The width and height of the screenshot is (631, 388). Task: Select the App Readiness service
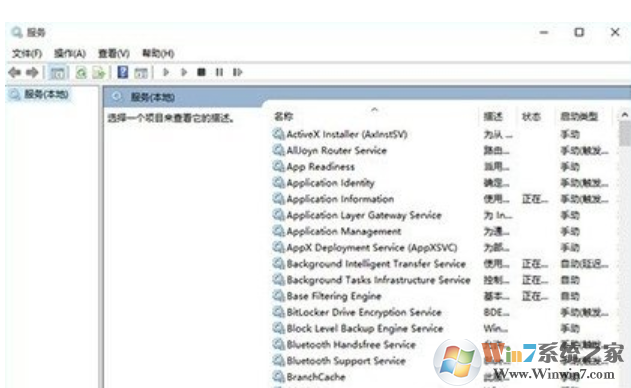pos(321,167)
